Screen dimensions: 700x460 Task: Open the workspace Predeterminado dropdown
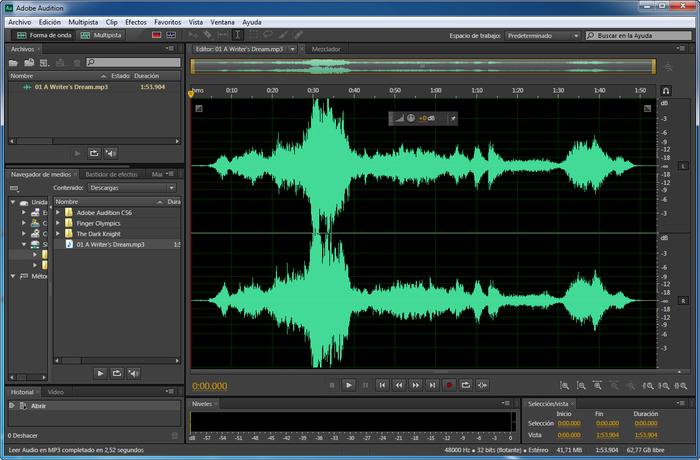click(x=543, y=36)
